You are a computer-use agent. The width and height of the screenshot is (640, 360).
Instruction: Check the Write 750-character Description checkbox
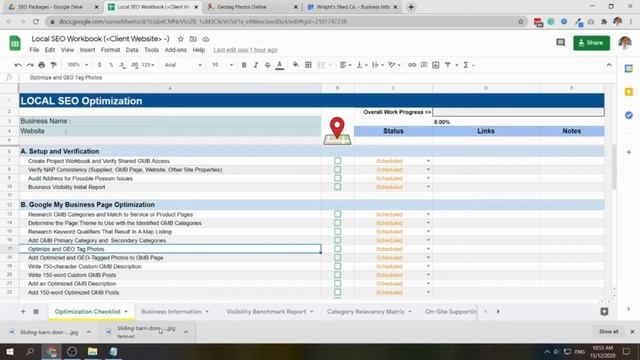click(338, 266)
